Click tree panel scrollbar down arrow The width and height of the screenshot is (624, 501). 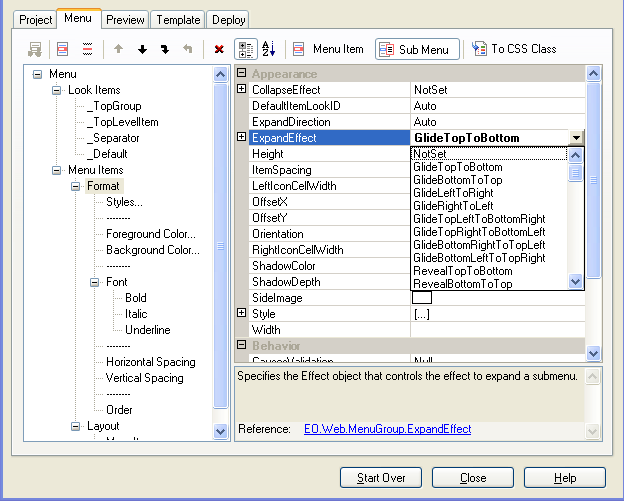220,431
